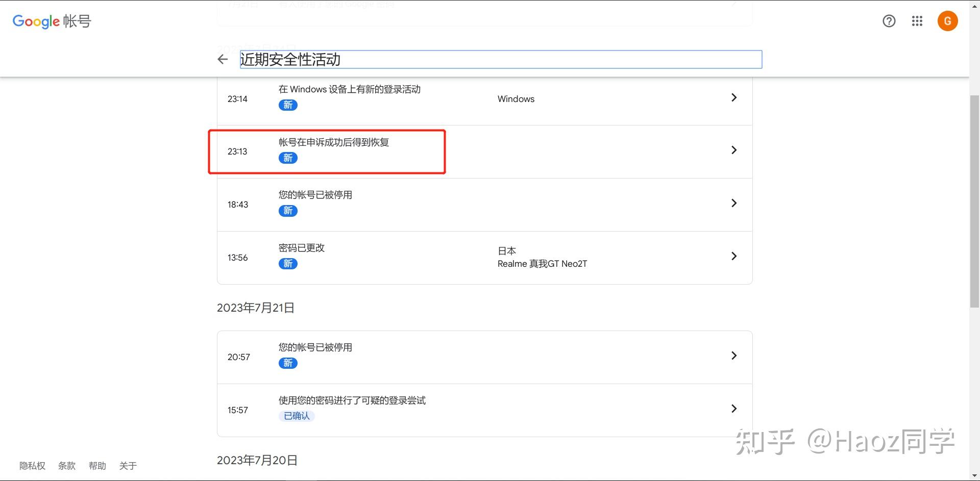Go back with the left arrow icon
This screenshot has height=481, width=980.
pyautogui.click(x=223, y=59)
